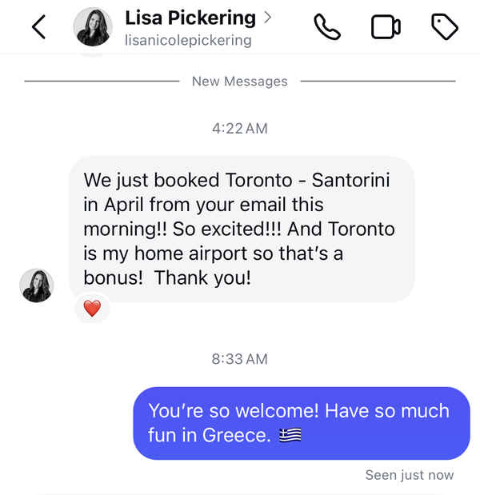
Task: Tap the red heart reaction
Action: [92, 308]
